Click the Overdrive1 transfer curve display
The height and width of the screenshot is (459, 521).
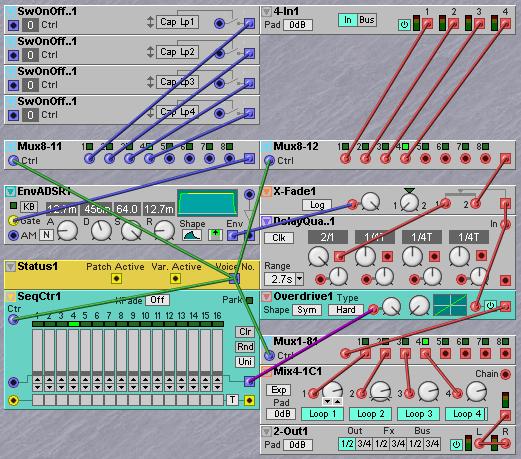click(450, 305)
